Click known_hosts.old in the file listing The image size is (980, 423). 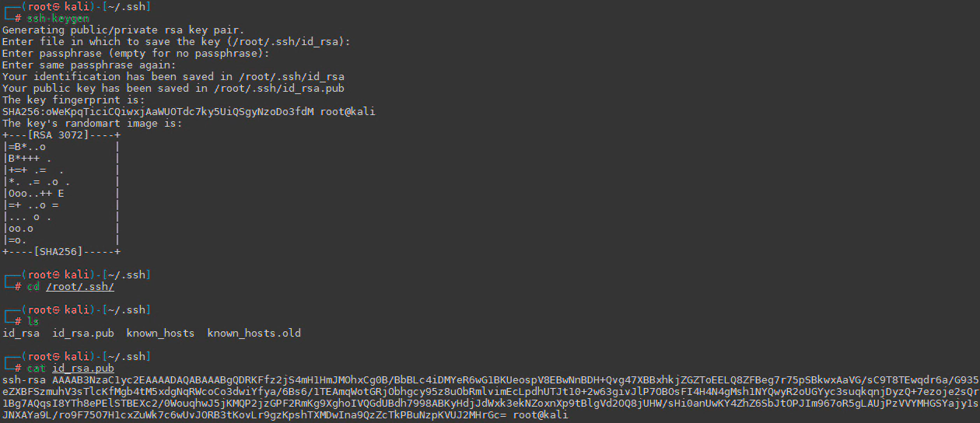(x=254, y=333)
